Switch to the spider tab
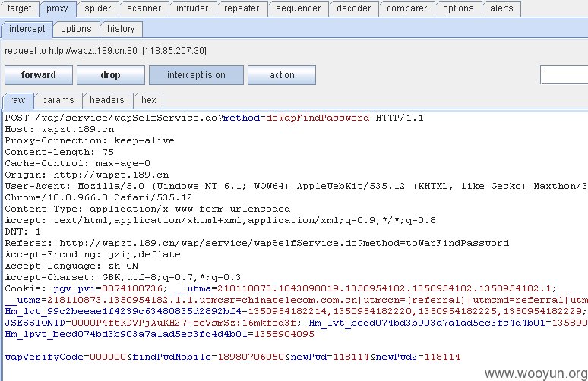 [97, 8]
